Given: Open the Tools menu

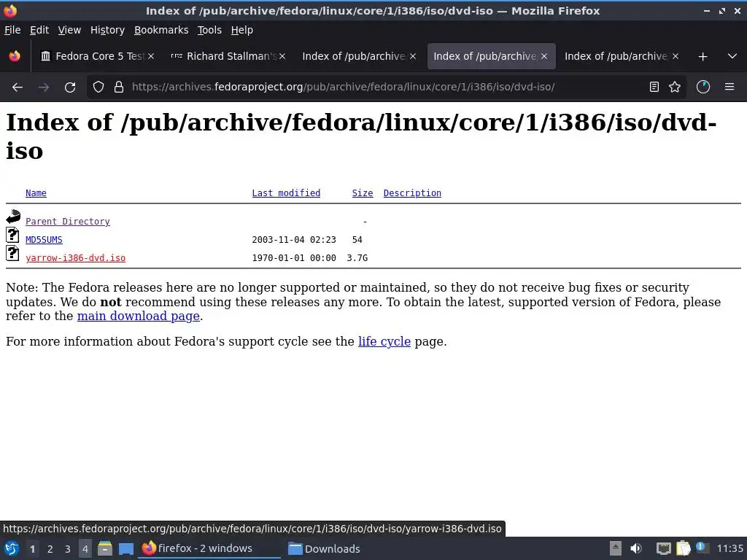Looking at the screenshot, I should coord(209,30).
